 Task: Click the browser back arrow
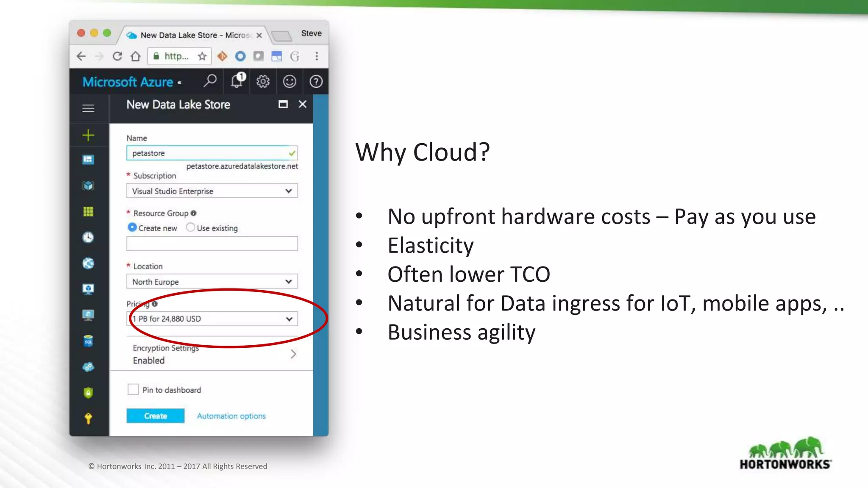click(81, 56)
